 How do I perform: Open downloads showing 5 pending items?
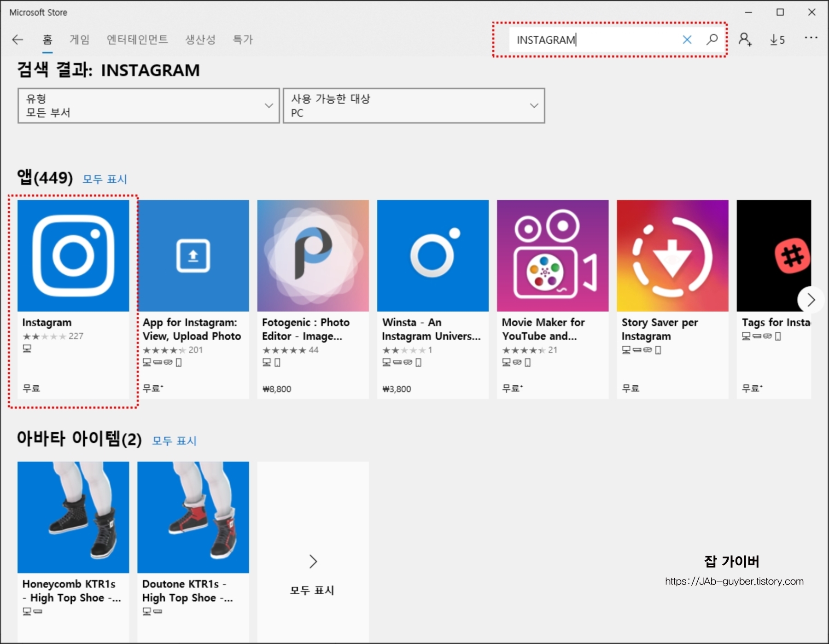point(777,40)
